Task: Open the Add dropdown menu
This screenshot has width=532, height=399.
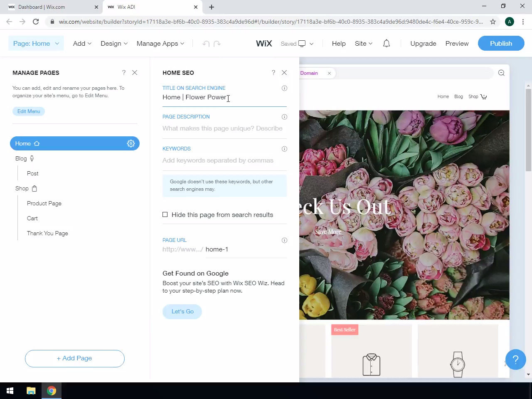Action: pos(82,44)
